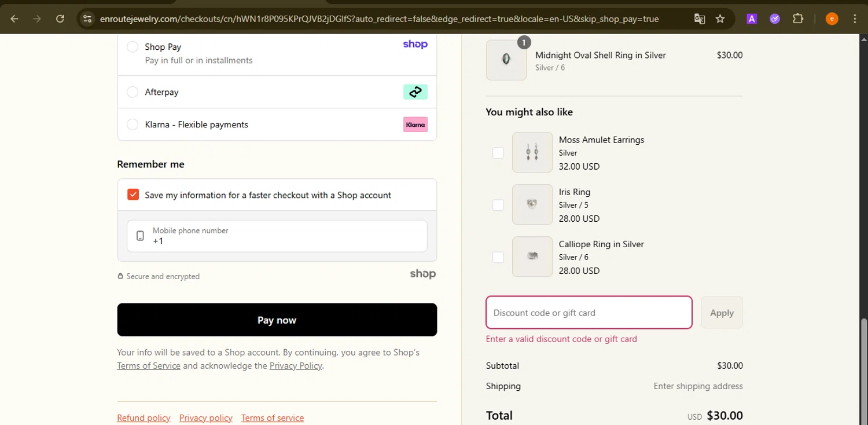The width and height of the screenshot is (868, 425).
Task: Click the cart quantity badge showing 1
Action: tap(524, 42)
